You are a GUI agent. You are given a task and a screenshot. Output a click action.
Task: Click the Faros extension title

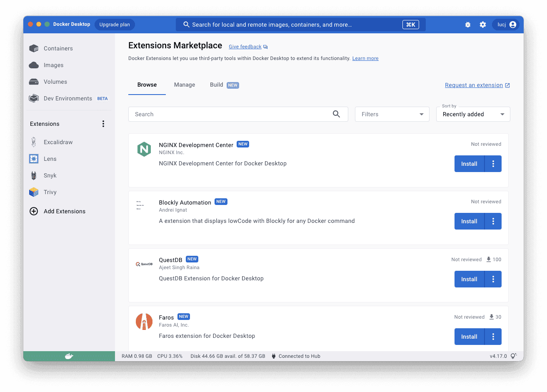pos(166,317)
